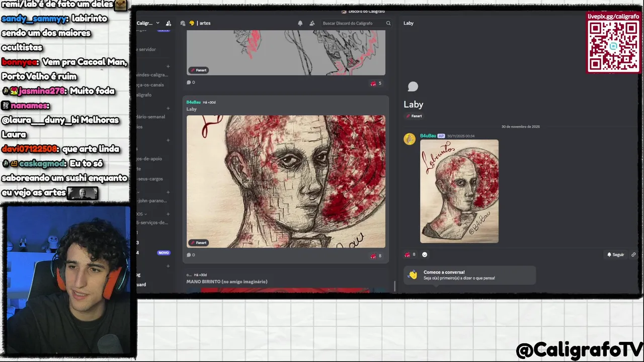The height and width of the screenshot is (362, 644).
Task: Click the plus icon above -john-parano... channel
Action: pos(168,192)
